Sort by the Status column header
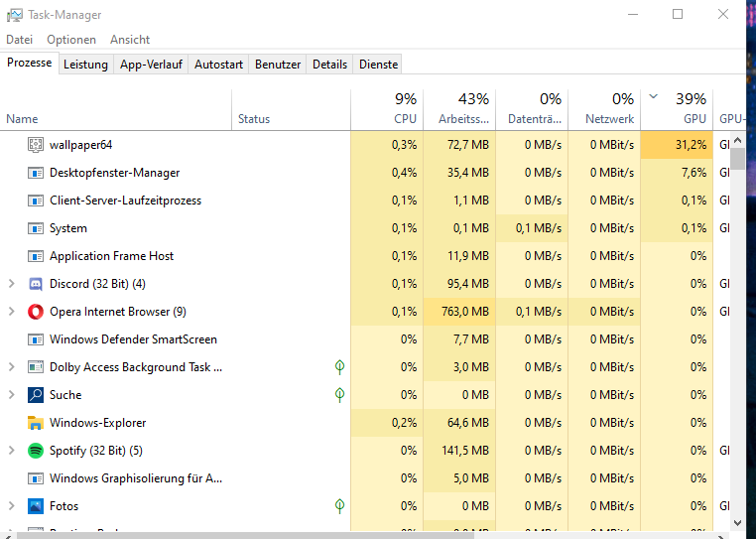Screen dimensions: 756x539 [x=292, y=110]
